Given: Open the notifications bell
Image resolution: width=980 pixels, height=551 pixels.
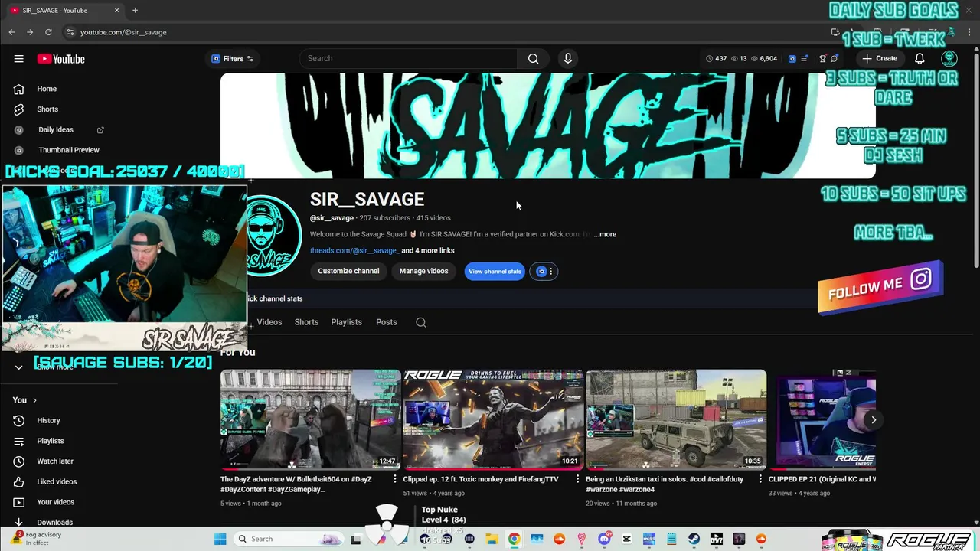Looking at the screenshot, I should click(920, 59).
